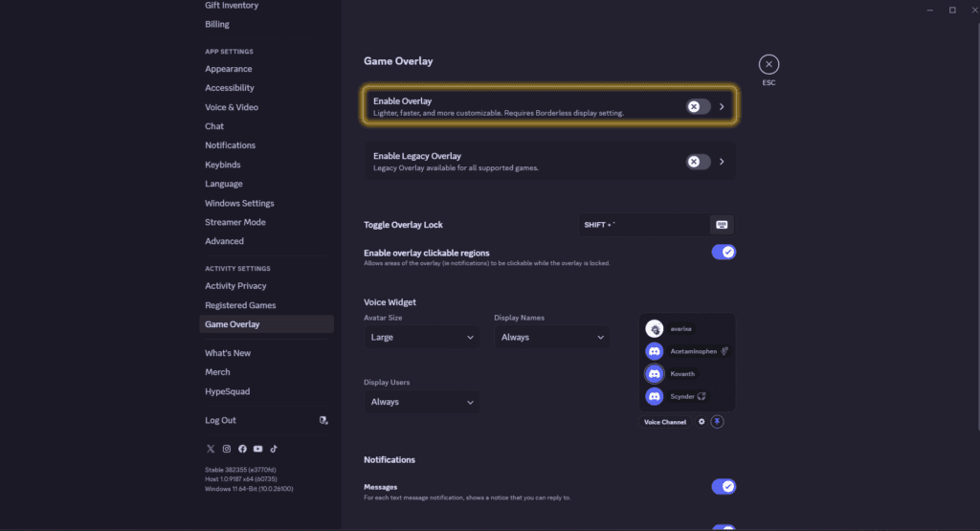Click the Toggle Overlay Lock keybind field
This screenshot has width=980, height=531.
tap(643, 225)
